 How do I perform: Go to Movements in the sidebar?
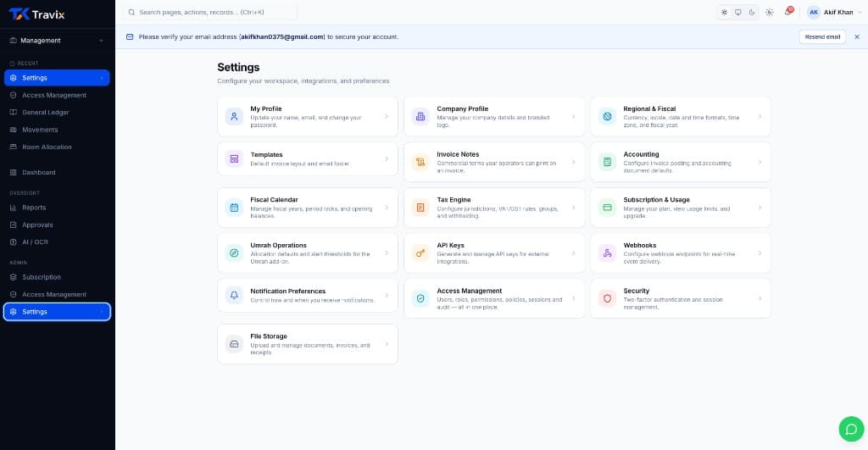pos(57,130)
